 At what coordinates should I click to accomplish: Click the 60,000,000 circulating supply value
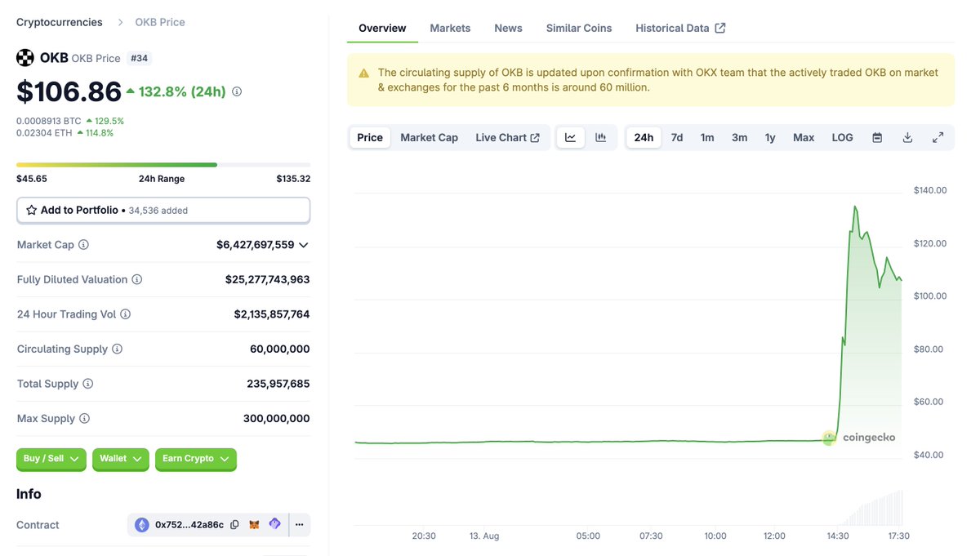point(280,349)
